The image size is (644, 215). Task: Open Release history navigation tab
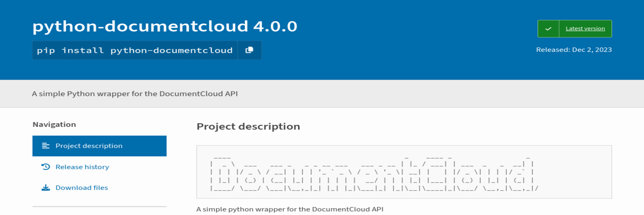point(100,167)
